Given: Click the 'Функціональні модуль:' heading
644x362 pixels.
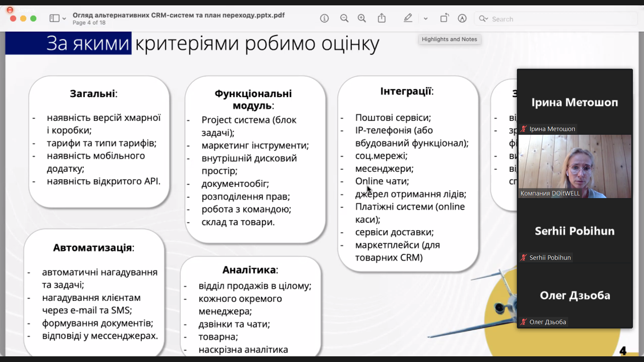Looking at the screenshot, I should pos(253,100).
